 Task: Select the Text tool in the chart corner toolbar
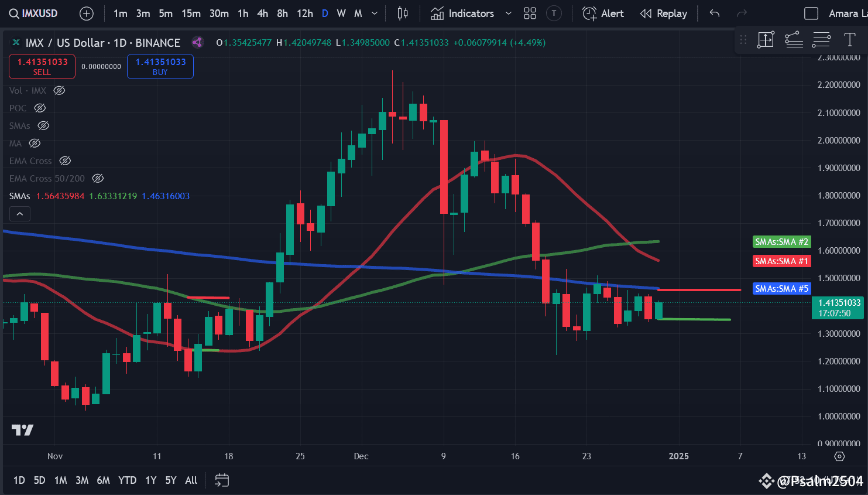(x=849, y=40)
